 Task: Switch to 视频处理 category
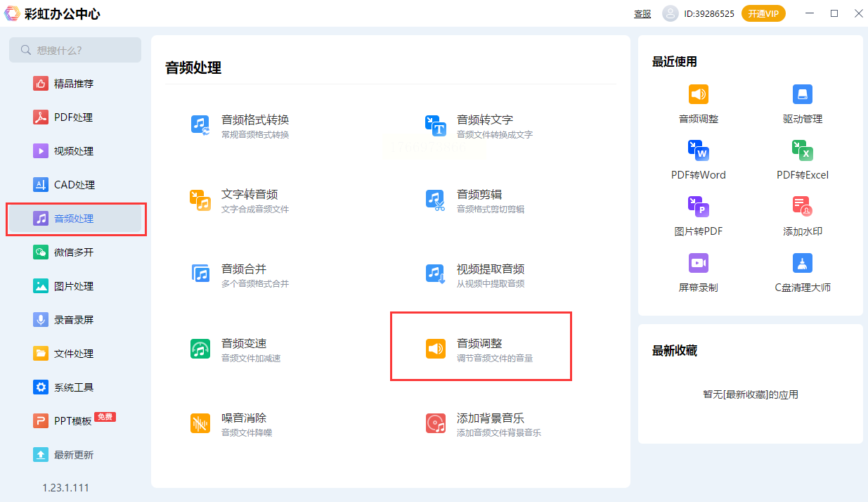click(73, 151)
